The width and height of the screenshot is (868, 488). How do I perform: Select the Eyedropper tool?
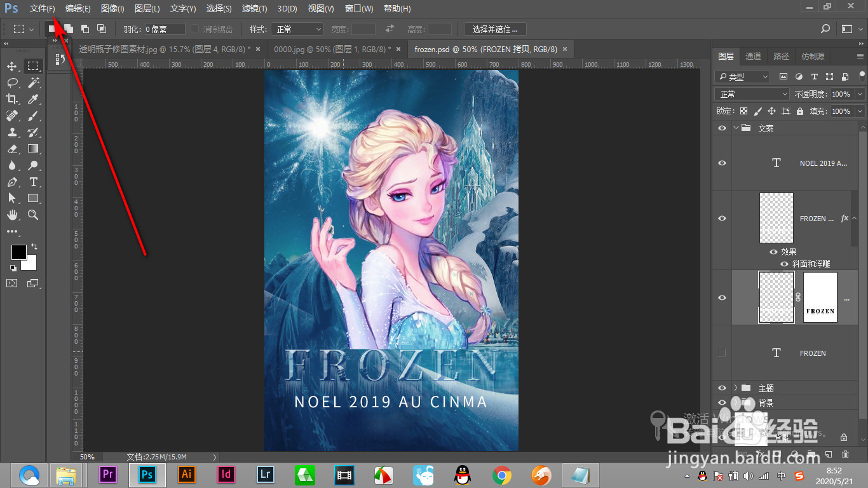[33, 100]
